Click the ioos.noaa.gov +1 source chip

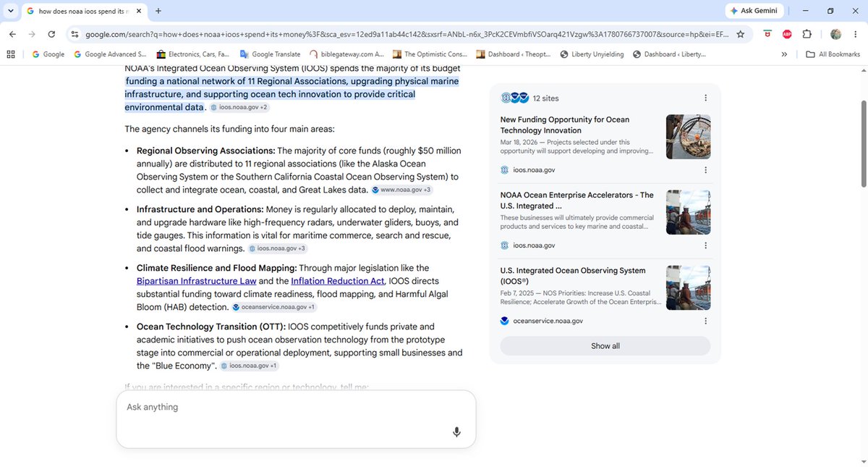[x=250, y=366]
